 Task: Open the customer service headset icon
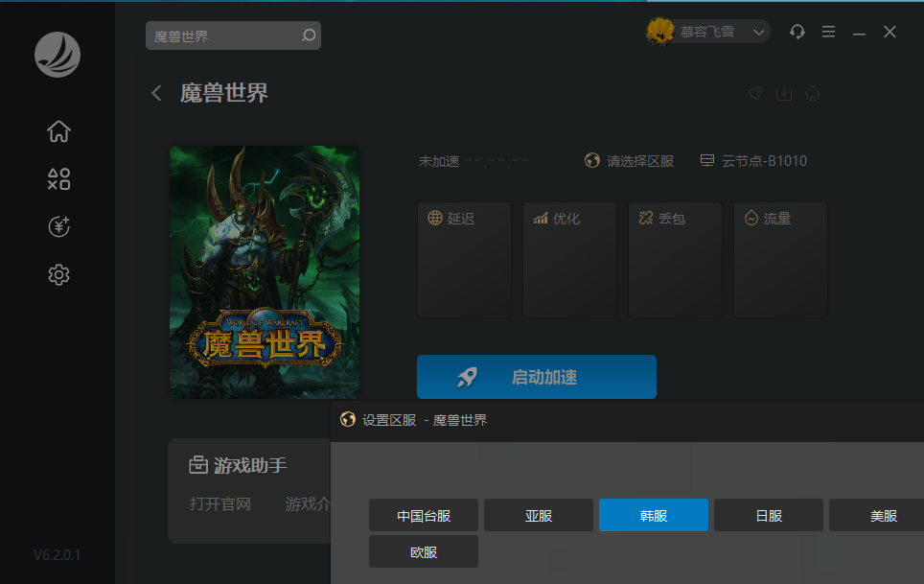point(797,32)
